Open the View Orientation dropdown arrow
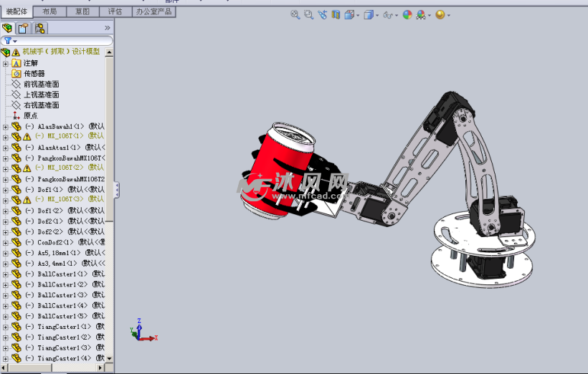This screenshot has height=374, width=588. (358, 15)
